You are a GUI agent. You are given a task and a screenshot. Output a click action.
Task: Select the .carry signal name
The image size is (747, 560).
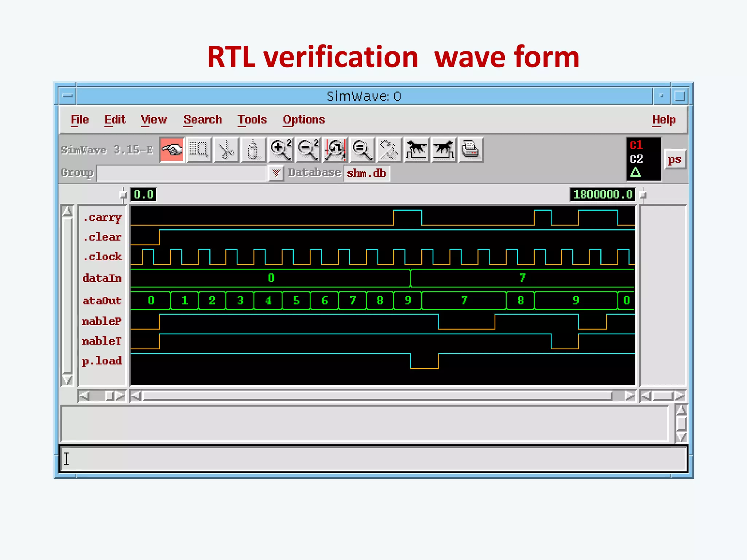[102, 218]
